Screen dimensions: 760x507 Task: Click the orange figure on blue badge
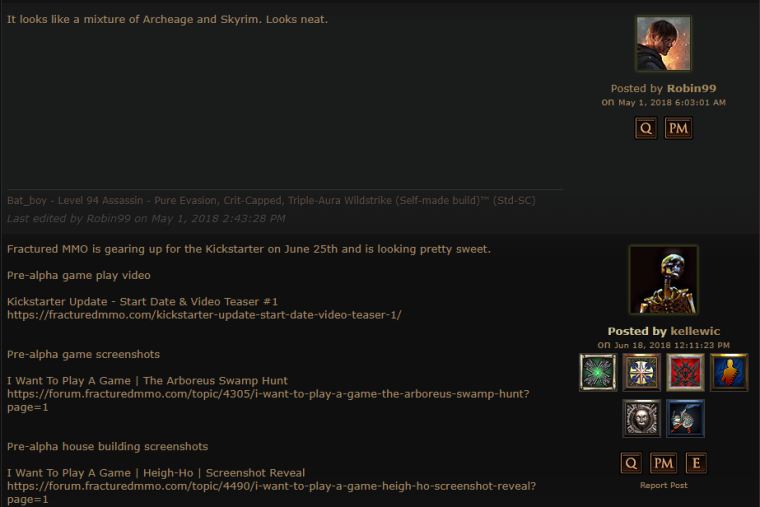tap(728, 372)
